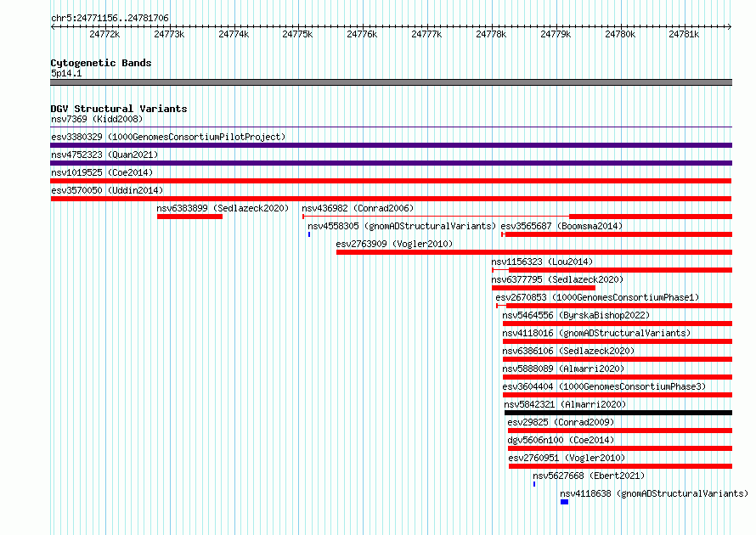Click the 24775k ruler tick label
The height and width of the screenshot is (535, 756).
point(297,34)
